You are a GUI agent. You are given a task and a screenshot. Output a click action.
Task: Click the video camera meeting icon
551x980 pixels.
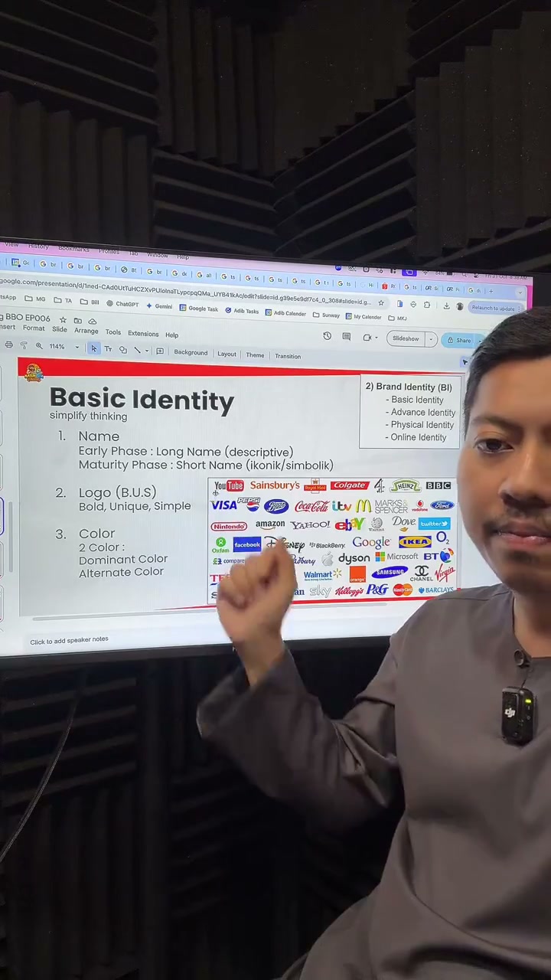click(x=367, y=338)
